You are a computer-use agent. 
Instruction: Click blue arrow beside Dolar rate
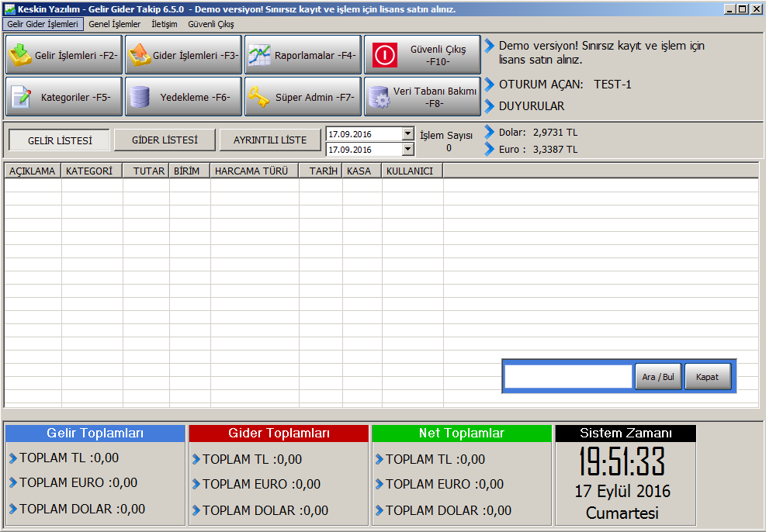[x=490, y=132]
